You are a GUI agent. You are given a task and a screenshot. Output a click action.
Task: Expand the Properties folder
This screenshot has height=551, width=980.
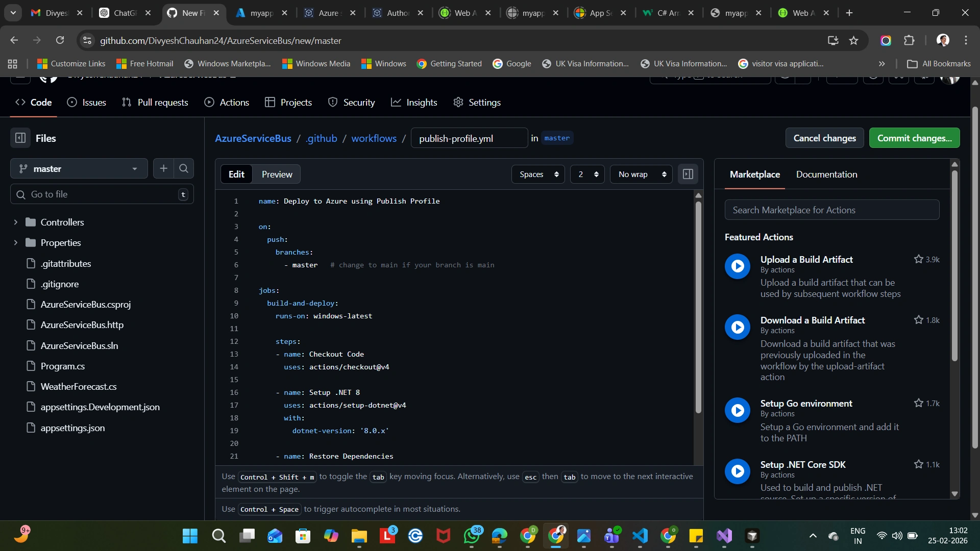[16, 242]
